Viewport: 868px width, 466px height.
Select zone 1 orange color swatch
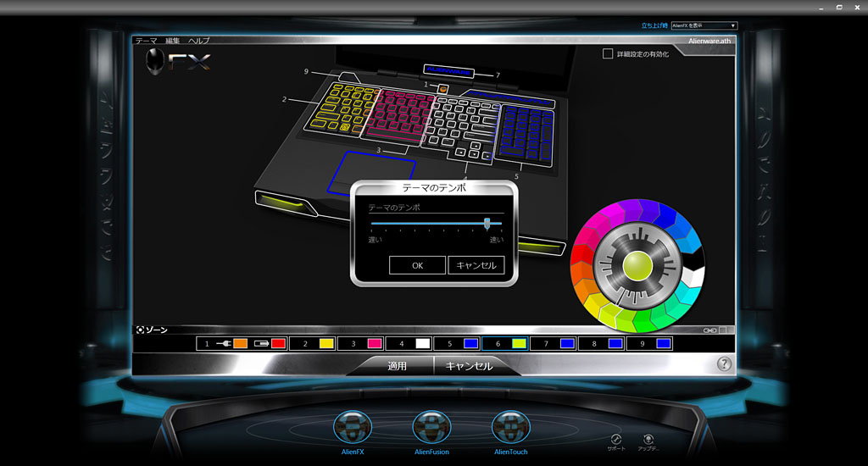coord(240,344)
